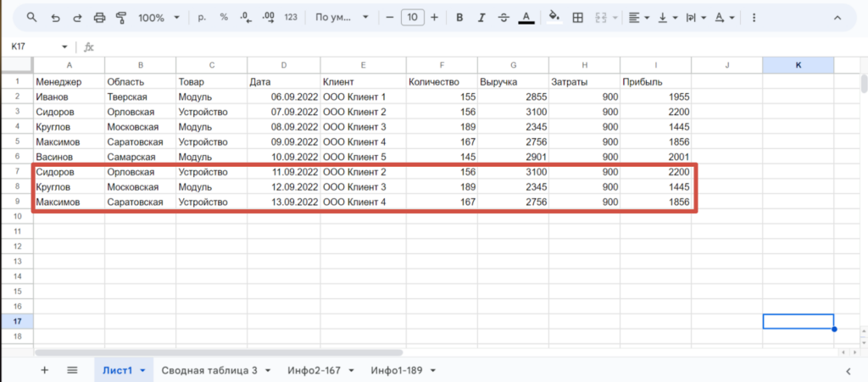Expand the font family dropdown
The width and height of the screenshot is (868, 382).
(x=342, y=17)
